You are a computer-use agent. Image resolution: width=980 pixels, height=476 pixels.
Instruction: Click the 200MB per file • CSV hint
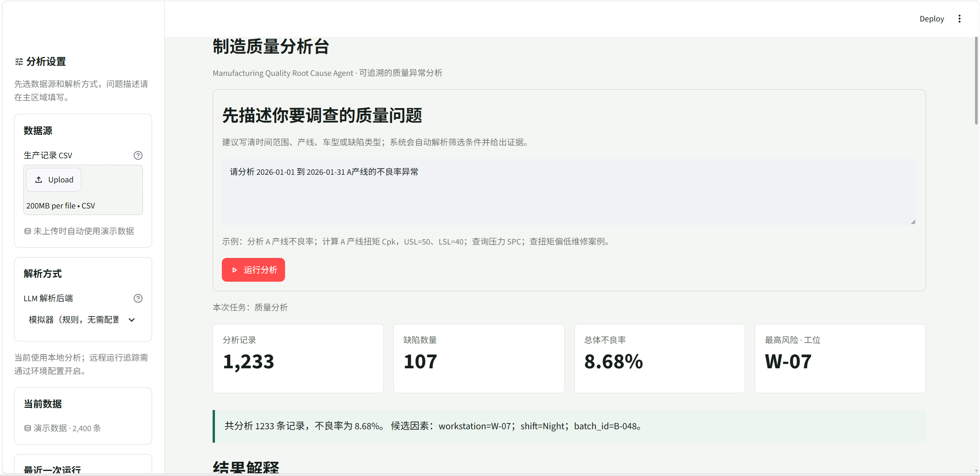[61, 206]
